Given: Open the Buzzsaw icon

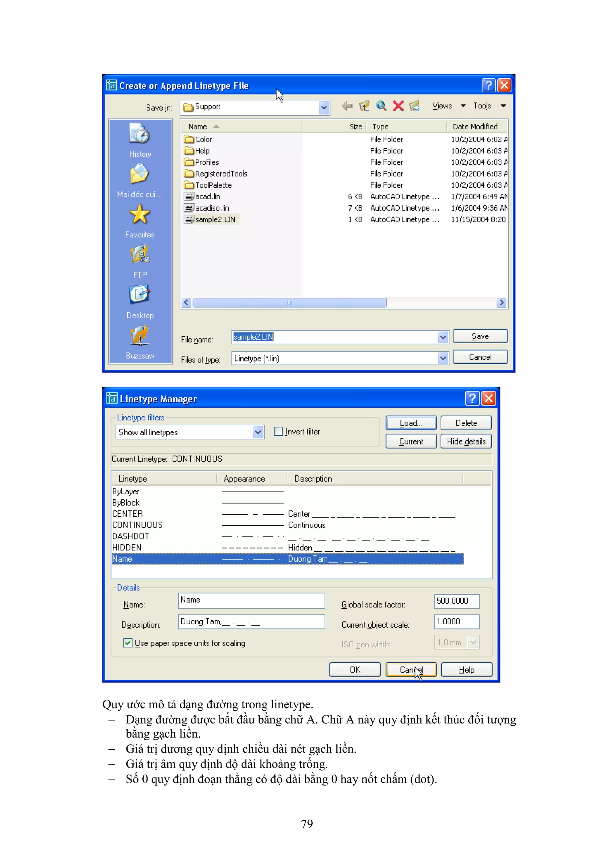Looking at the screenshot, I should pyautogui.click(x=139, y=335).
